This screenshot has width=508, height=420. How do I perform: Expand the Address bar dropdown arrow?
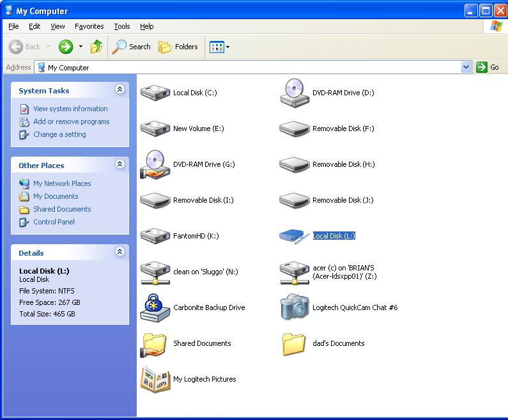click(466, 67)
